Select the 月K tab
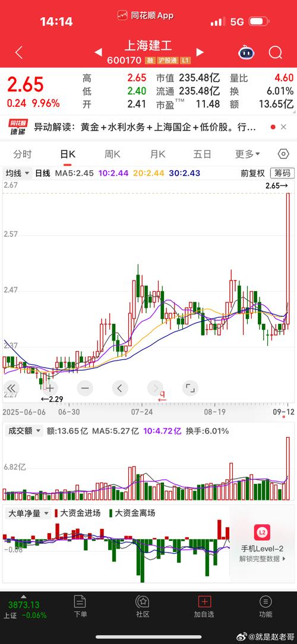Screen dimensions: 297x644 click(157, 154)
